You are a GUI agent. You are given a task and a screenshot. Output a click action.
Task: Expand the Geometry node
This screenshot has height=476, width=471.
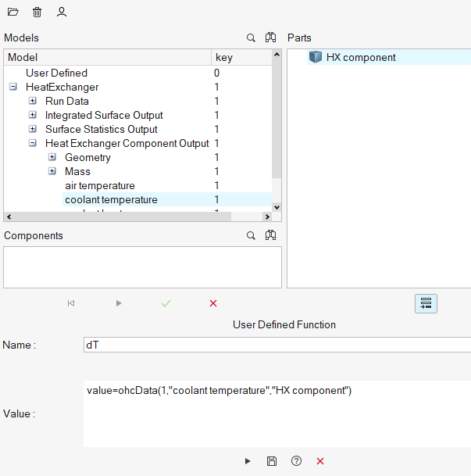pyautogui.click(x=52, y=158)
